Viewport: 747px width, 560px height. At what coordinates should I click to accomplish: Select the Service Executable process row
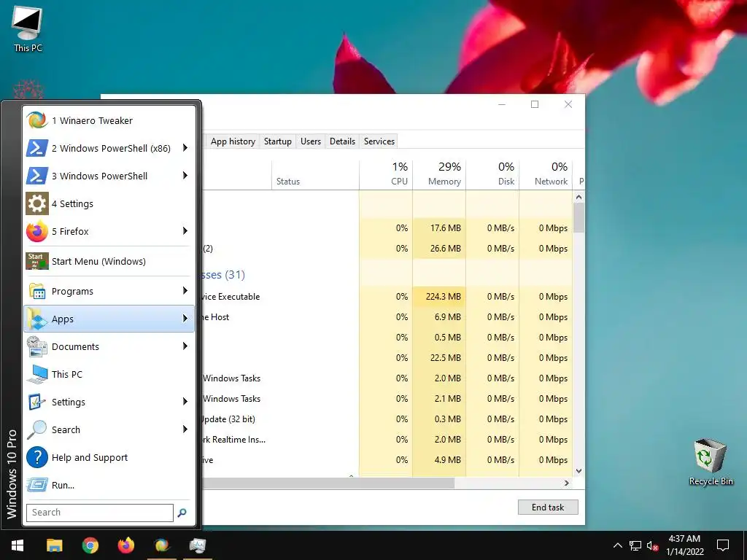[387, 296]
